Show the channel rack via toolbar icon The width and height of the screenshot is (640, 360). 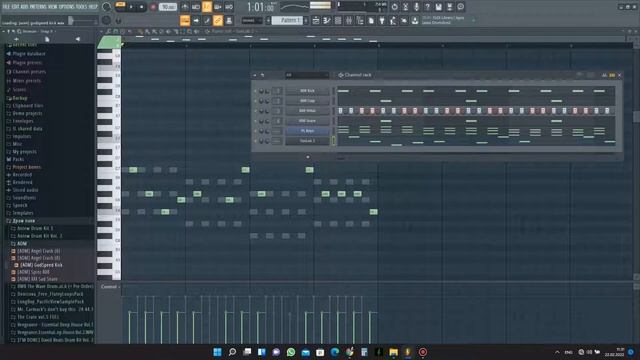click(x=338, y=20)
